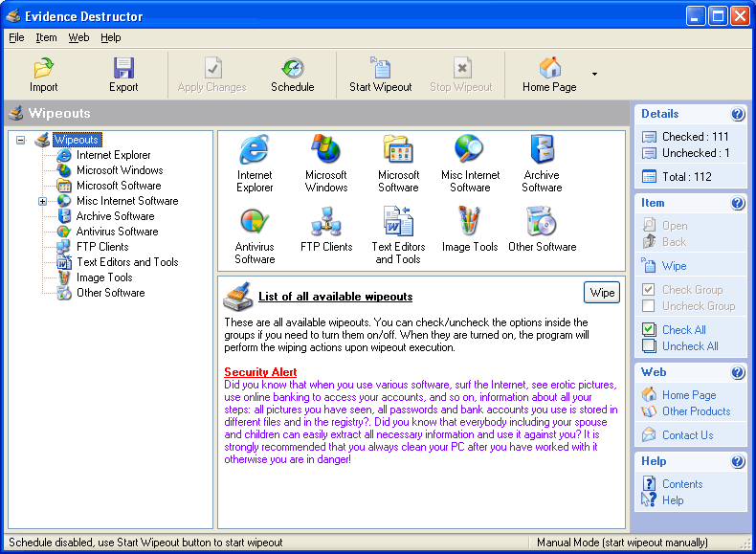This screenshot has height=554, width=756.
Task: Click the Unchecked : 1 count text
Action: [x=696, y=153]
